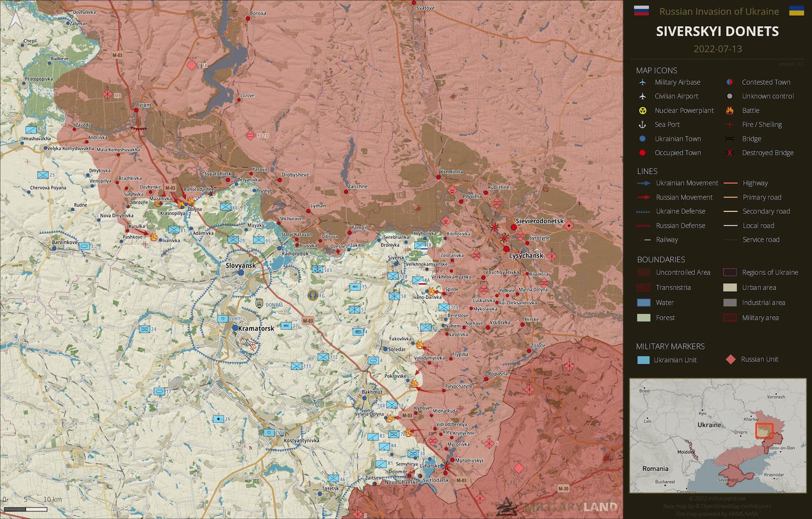
Task: Select the Contested Town legend icon
Action: 730,82
